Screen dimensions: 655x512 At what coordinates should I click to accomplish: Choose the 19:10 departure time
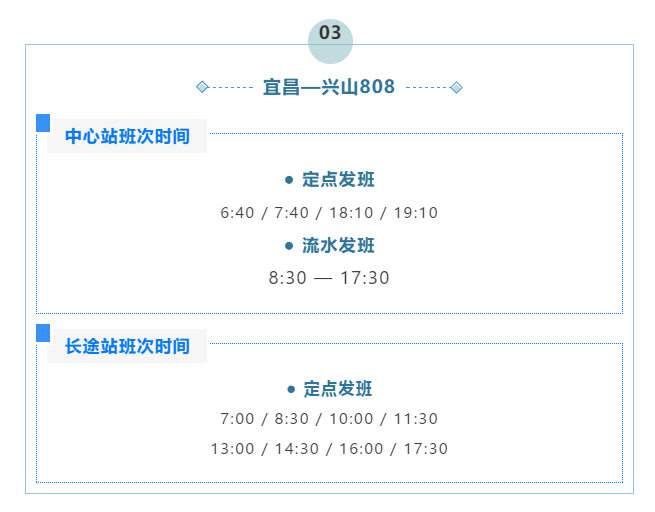coord(415,213)
